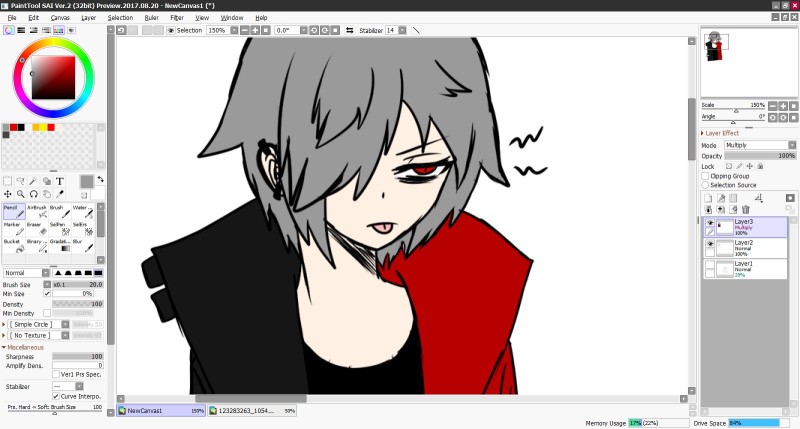Click the Layer2 layer entry
Viewport: 800px width, 429px height.
[745, 248]
